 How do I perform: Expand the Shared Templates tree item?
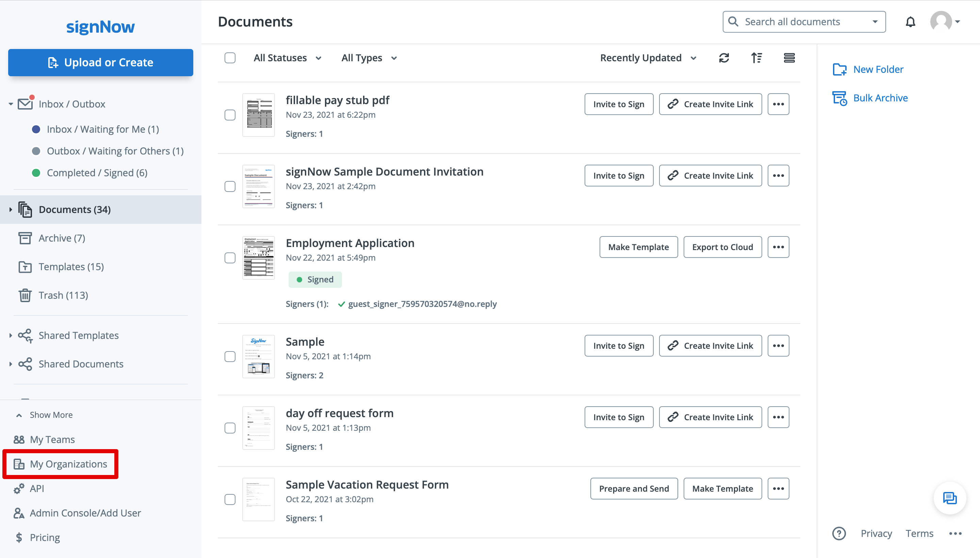point(10,335)
